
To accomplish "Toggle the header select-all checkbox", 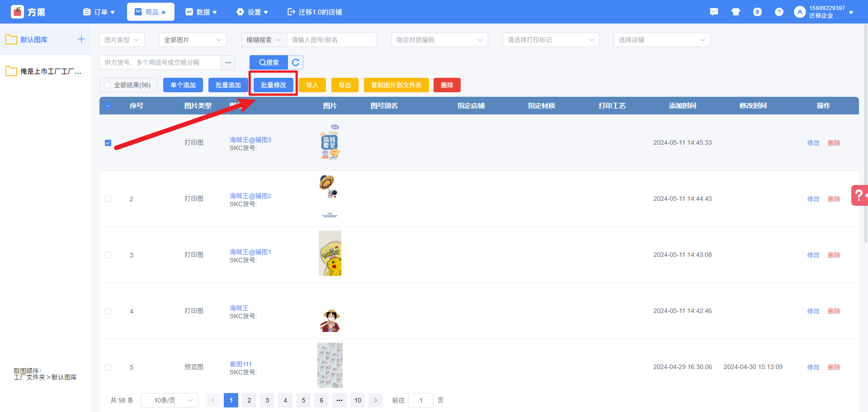I will tap(108, 106).
